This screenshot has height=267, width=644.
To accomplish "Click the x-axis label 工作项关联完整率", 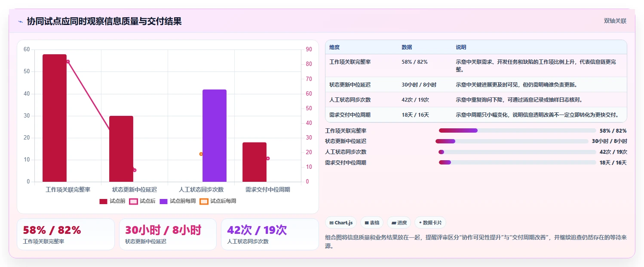I will coord(68,189).
